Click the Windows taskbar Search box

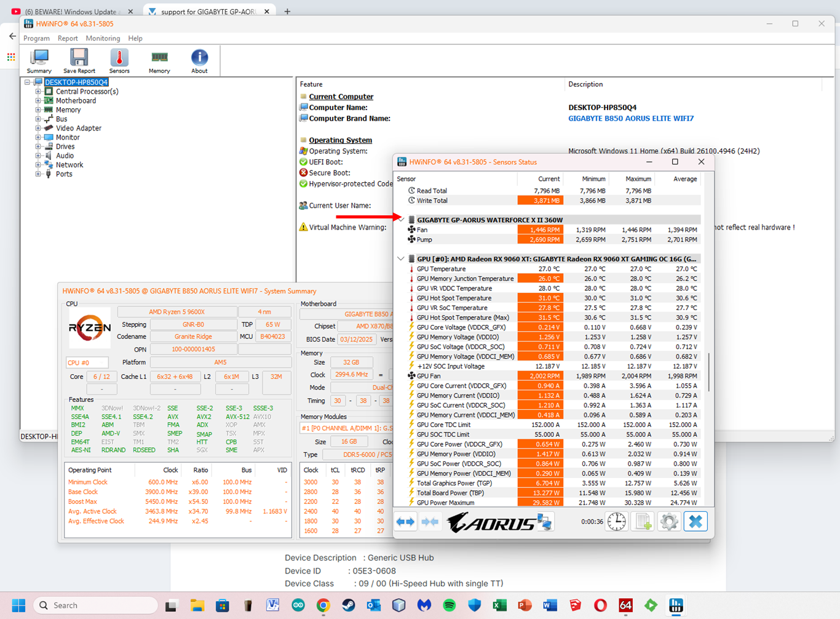point(95,605)
